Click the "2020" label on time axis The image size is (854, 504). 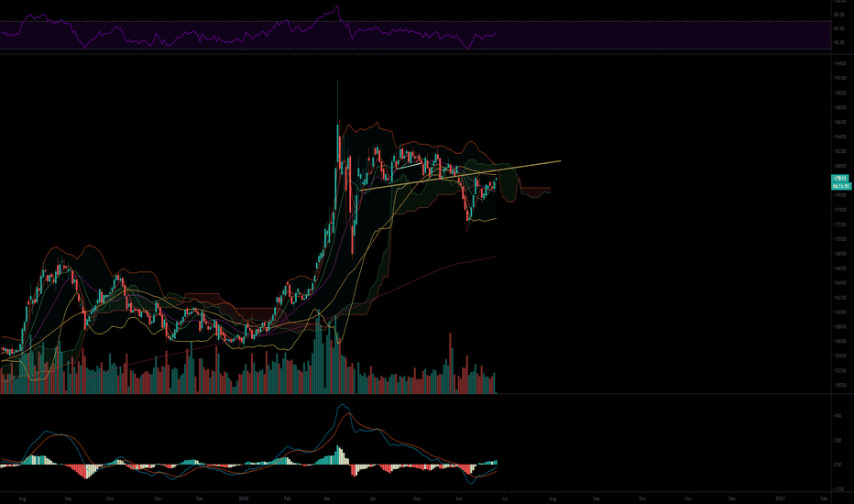point(244,499)
